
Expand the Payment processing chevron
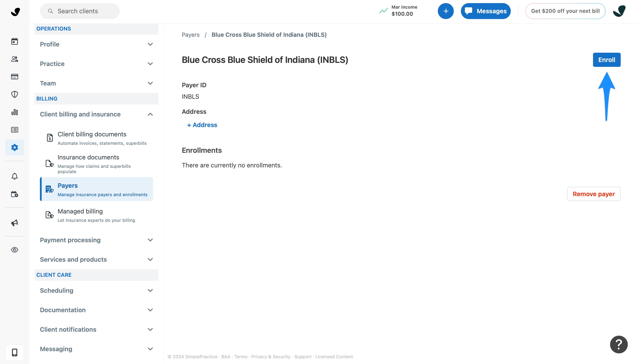pos(150,240)
